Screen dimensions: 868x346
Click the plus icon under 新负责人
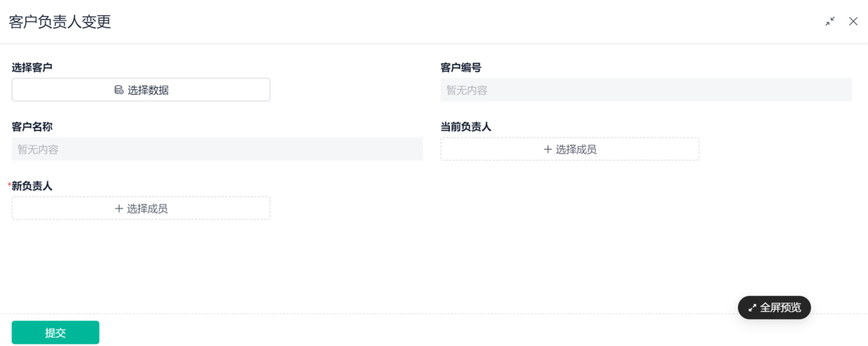[x=119, y=208]
